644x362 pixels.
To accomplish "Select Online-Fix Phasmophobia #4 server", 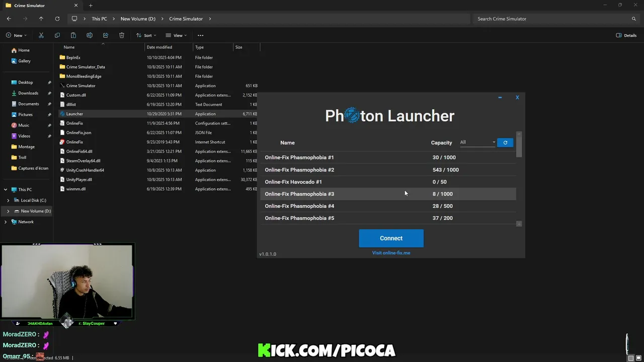I will point(388,206).
